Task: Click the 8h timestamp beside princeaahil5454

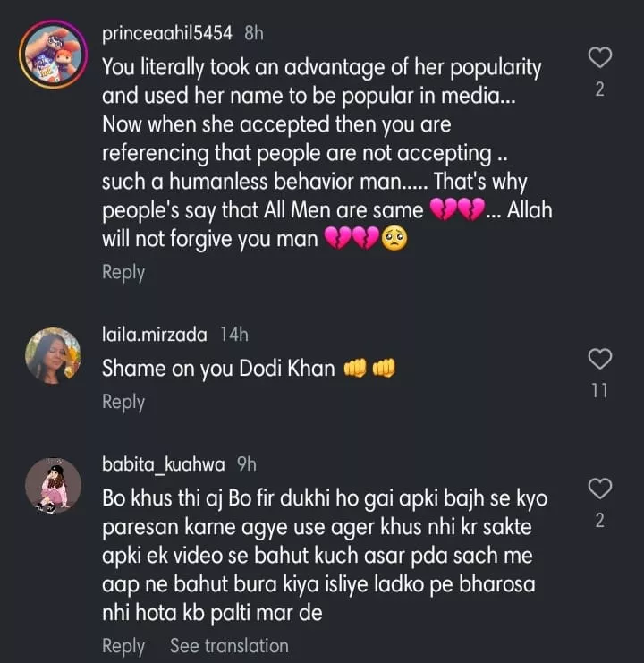Action: point(254,33)
